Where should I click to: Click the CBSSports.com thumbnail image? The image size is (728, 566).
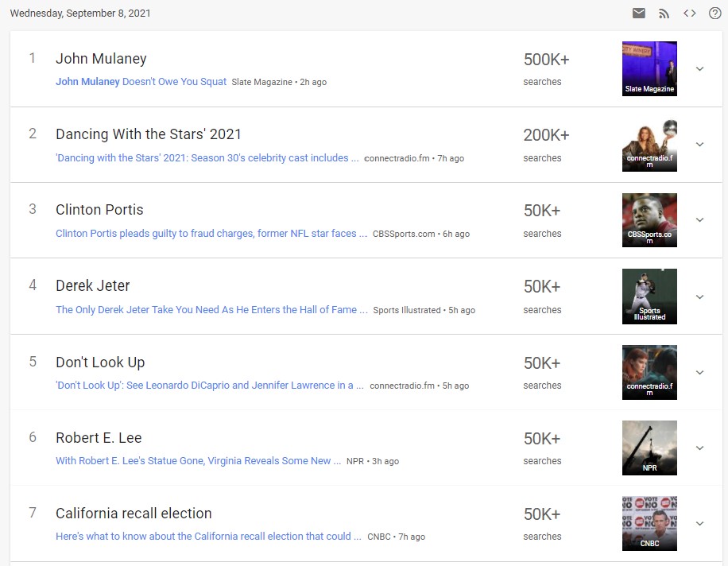pos(649,220)
